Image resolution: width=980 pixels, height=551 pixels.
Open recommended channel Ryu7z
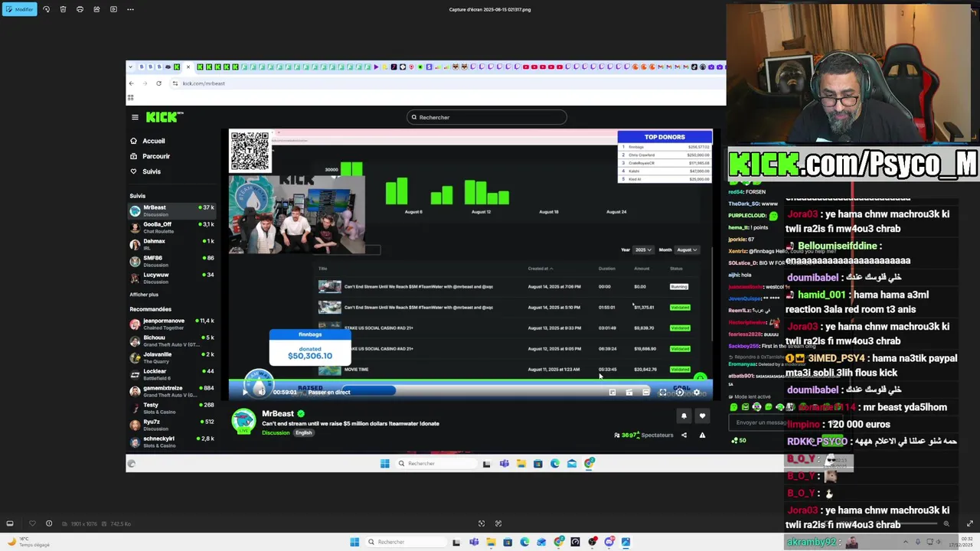pos(172,425)
